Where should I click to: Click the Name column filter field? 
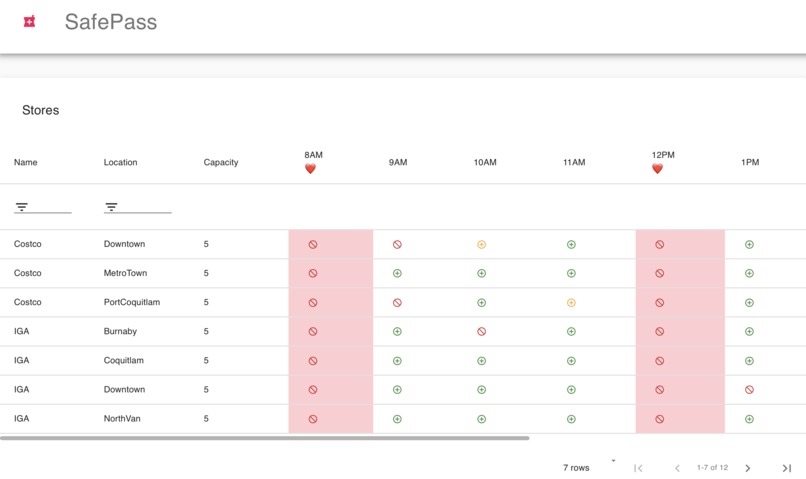click(43, 207)
